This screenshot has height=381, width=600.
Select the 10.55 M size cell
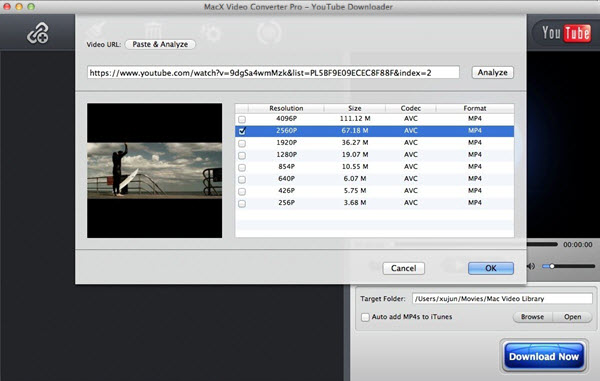click(355, 167)
